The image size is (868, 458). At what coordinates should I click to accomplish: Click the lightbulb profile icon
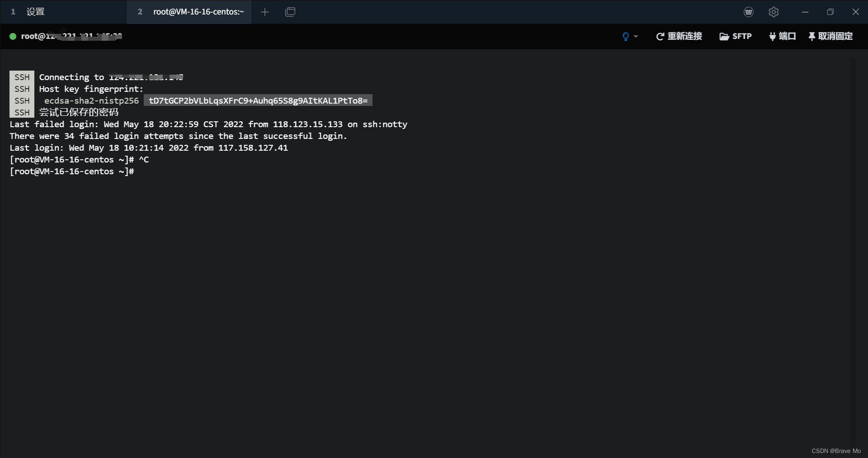click(626, 36)
